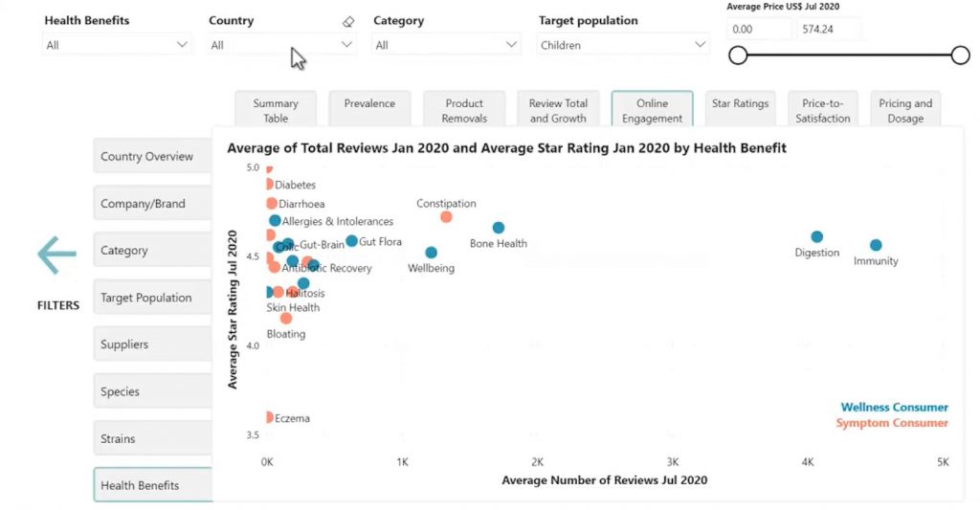
Task: Go to the Star Ratings tab
Action: point(740,110)
